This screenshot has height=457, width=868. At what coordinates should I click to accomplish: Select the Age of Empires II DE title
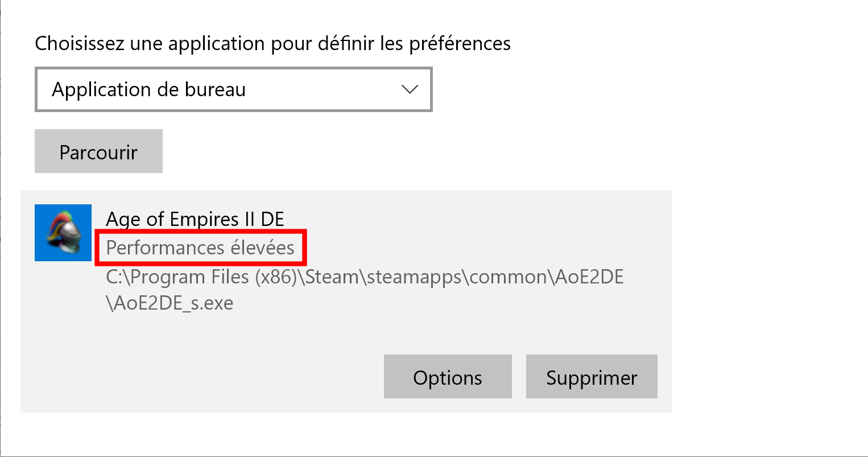(195, 219)
